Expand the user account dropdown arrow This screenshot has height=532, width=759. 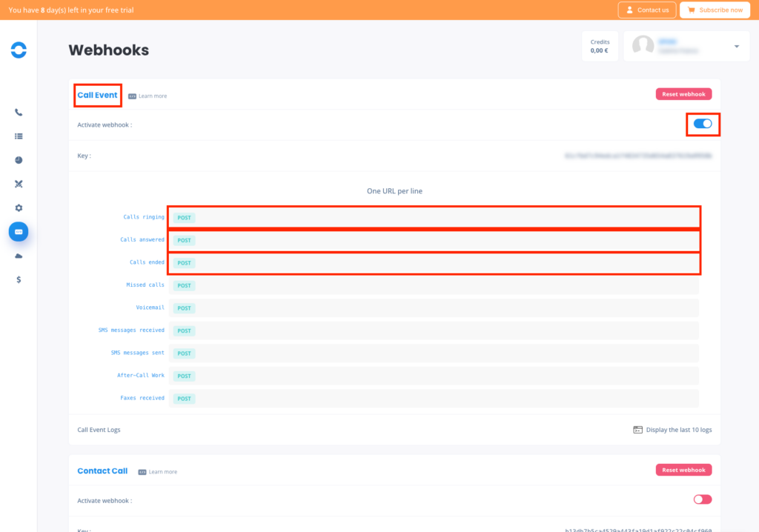[736, 47]
